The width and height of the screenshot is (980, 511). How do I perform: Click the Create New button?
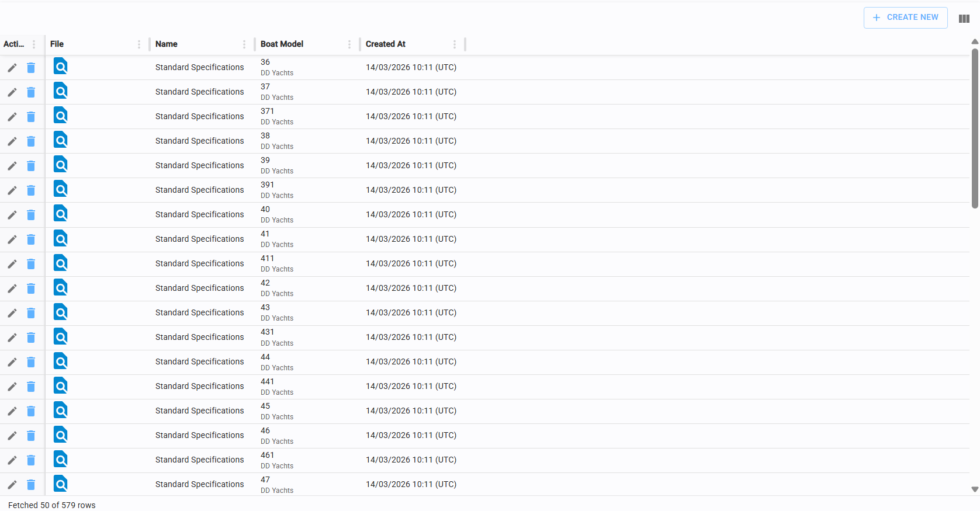tap(905, 18)
